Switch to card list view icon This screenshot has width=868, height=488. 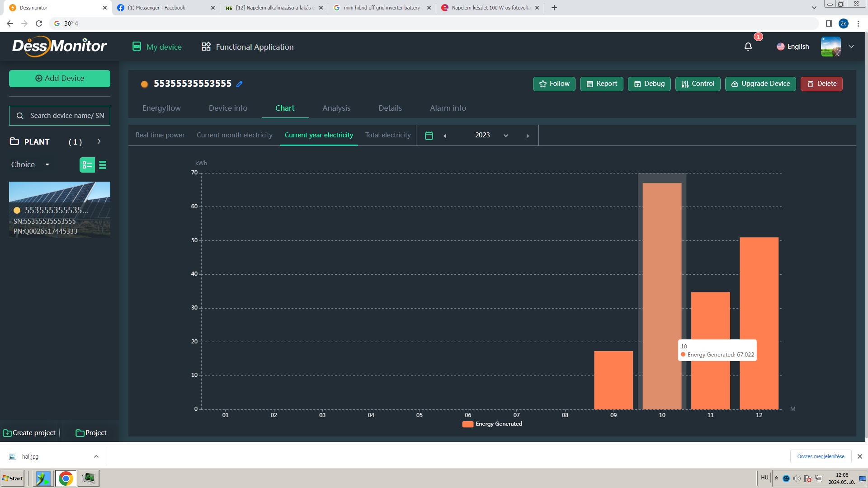(x=87, y=165)
